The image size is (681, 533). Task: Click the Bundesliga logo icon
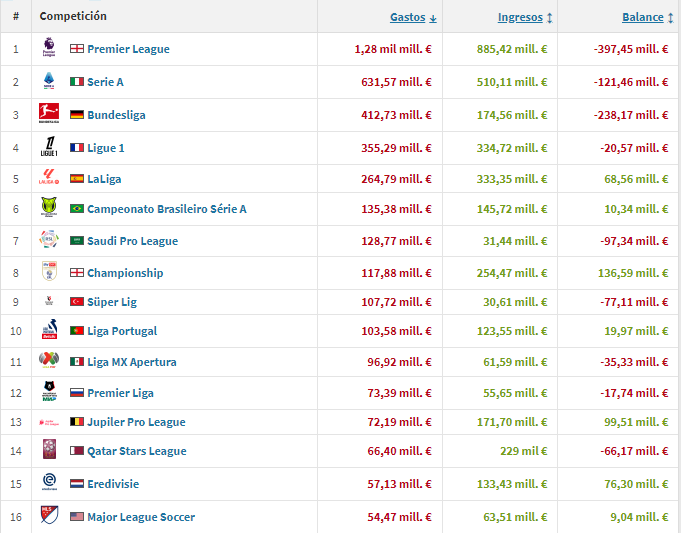pos(49,113)
